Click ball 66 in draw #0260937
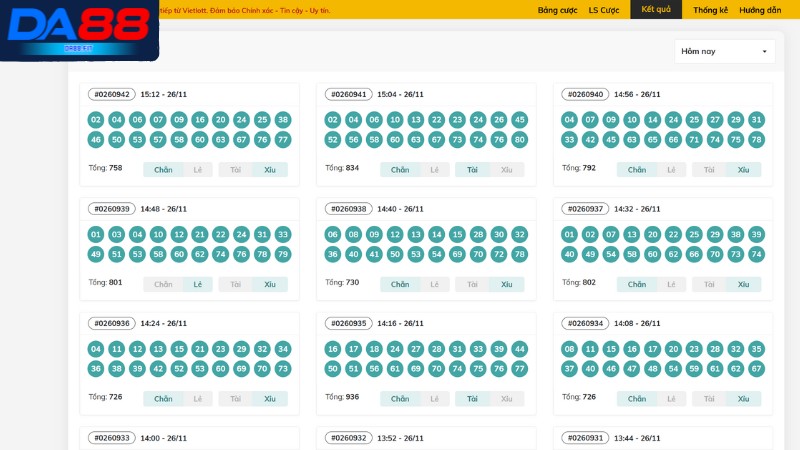Image resolution: width=800 pixels, height=450 pixels. pyautogui.click(x=694, y=255)
